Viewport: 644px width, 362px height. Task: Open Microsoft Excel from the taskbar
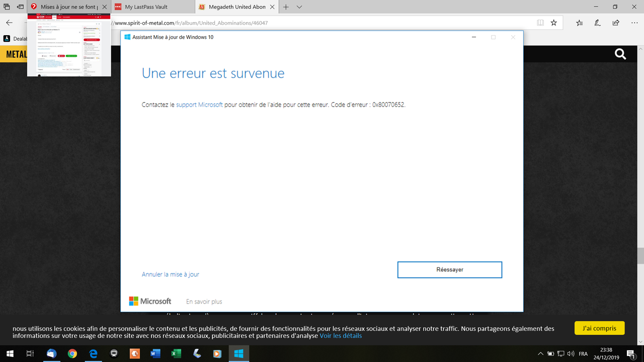176,353
